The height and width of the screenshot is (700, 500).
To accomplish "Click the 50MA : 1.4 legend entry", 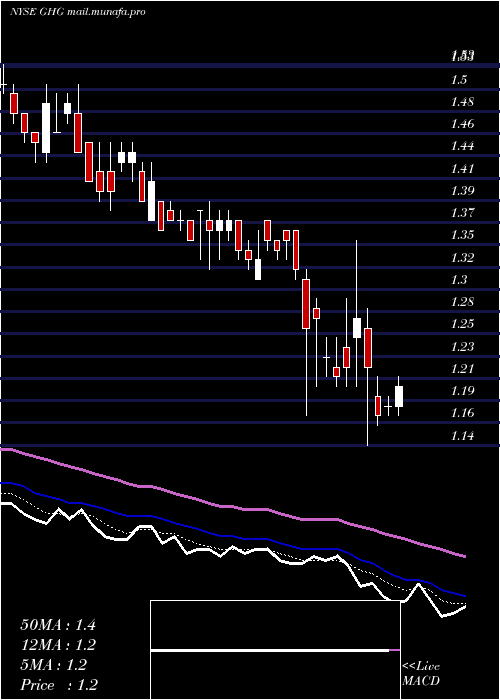I will click(58, 625).
